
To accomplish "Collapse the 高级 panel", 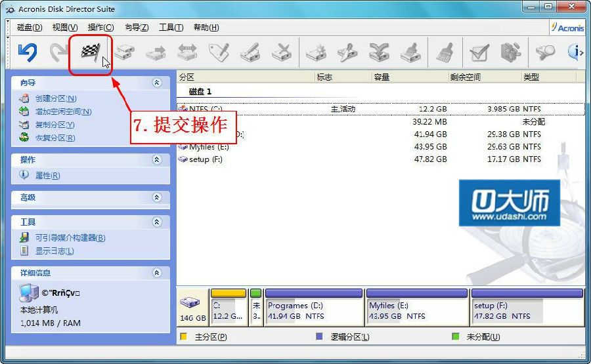I will (x=156, y=197).
